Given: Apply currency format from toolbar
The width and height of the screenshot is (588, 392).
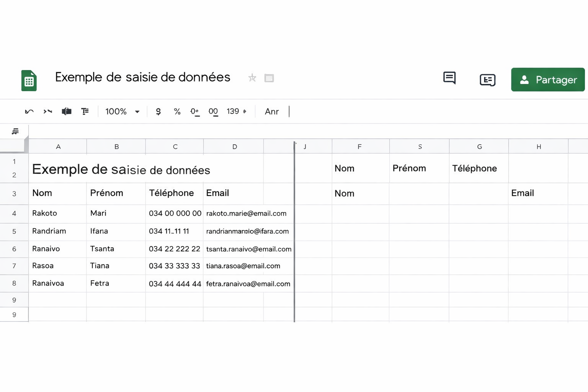Looking at the screenshot, I should pyautogui.click(x=158, y=111).
